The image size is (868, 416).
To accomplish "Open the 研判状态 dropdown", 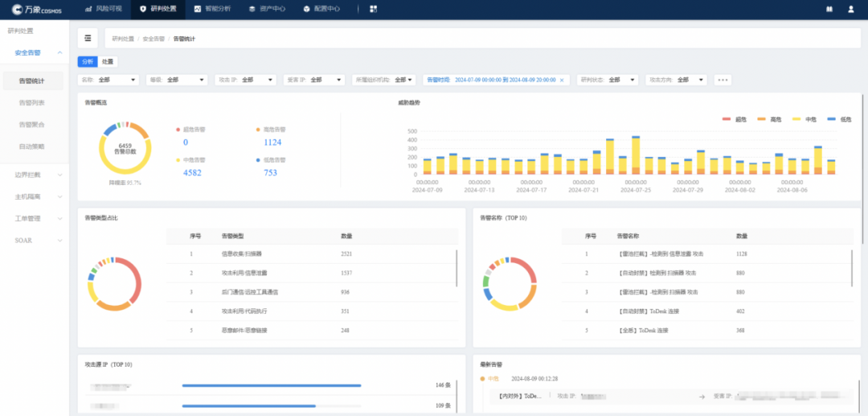I will tap(608, 80).
